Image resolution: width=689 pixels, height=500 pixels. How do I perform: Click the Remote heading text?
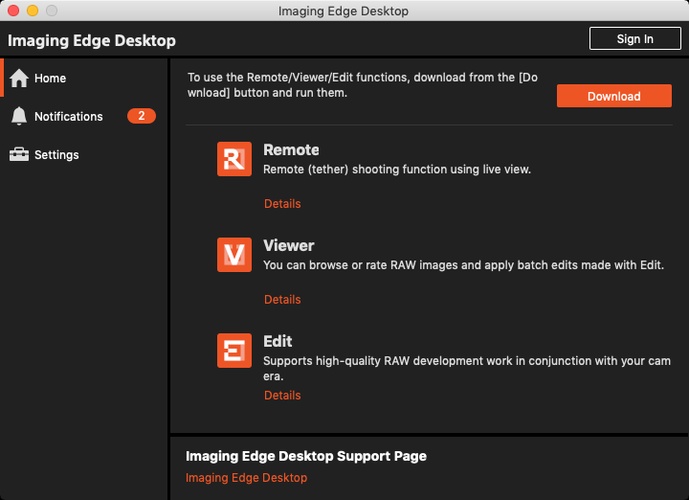(x=291, y=150)
